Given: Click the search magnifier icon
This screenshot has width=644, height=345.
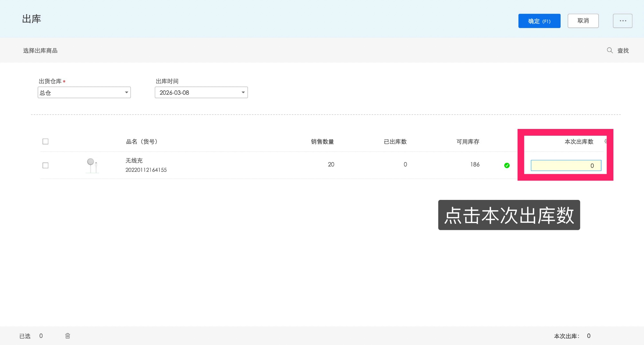Looking at the screenshot, I should (610, 50).
